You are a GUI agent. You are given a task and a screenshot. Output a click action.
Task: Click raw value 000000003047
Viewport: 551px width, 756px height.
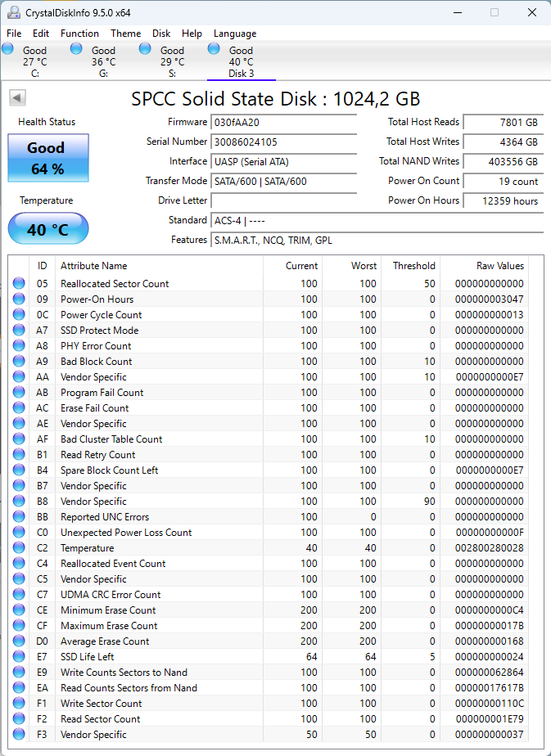click(490, 299)
